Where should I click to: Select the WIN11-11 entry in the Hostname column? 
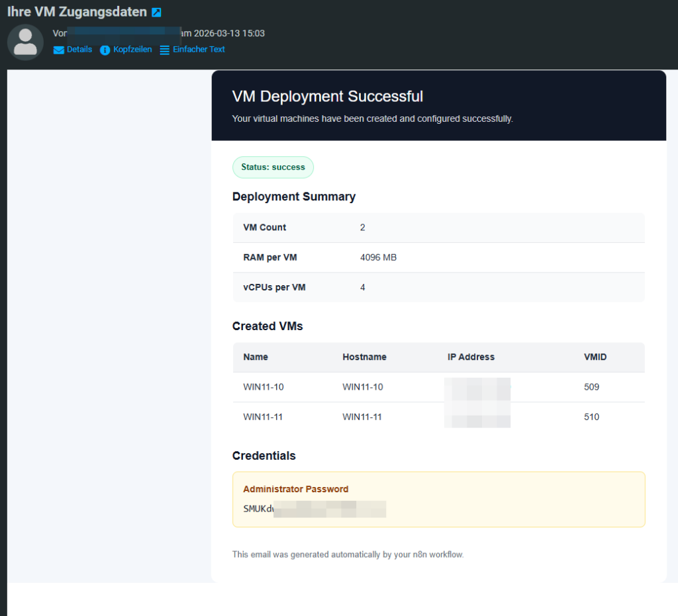point(362,417)
